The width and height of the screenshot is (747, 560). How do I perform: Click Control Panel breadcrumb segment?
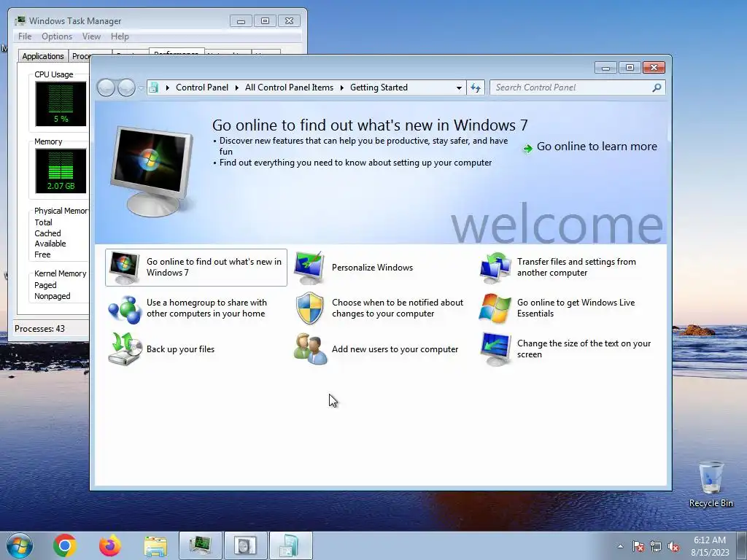coord(202,87)
